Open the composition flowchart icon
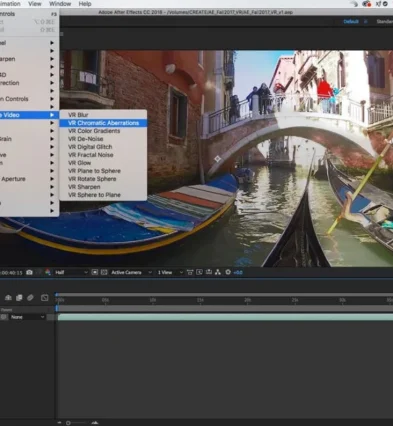393x426 pixels. (218, 272)
